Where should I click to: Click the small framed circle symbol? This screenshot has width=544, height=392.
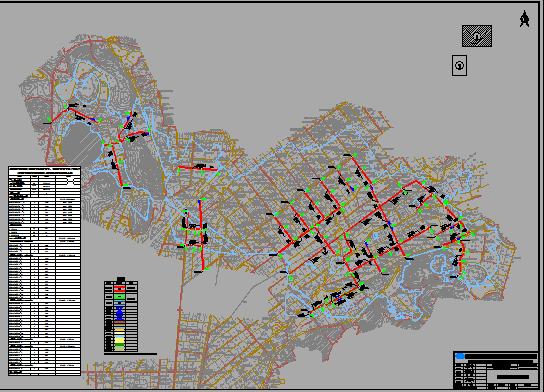pyautogui.click(x=459, y=66)
